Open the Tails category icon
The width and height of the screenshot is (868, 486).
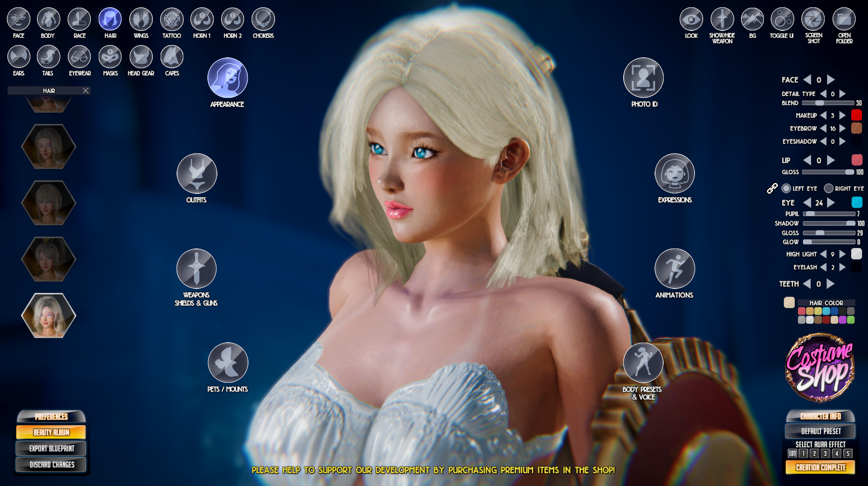[x=48, y=57]
